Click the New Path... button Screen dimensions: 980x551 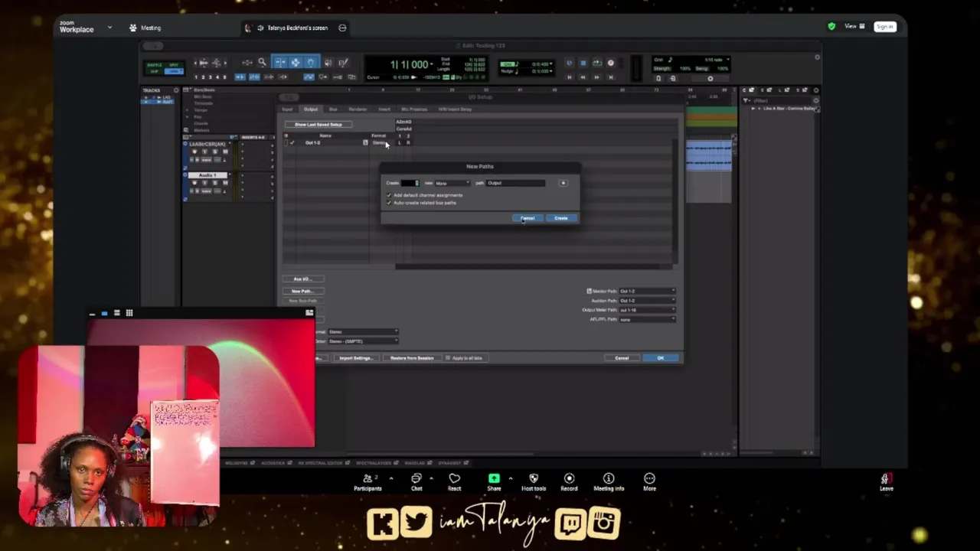click(x=302, y=291)
